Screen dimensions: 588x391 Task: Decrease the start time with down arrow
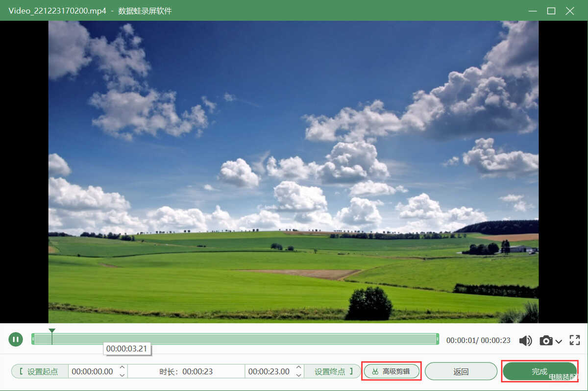pyautogui.click(x=122, y=375)
